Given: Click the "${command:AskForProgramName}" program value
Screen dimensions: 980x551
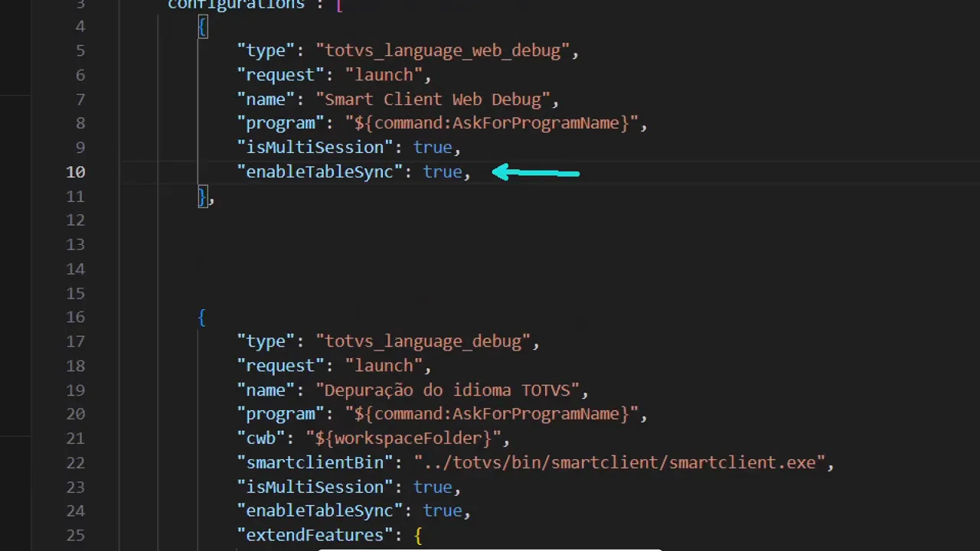Looking at the screenshot, I should point(490,123).
